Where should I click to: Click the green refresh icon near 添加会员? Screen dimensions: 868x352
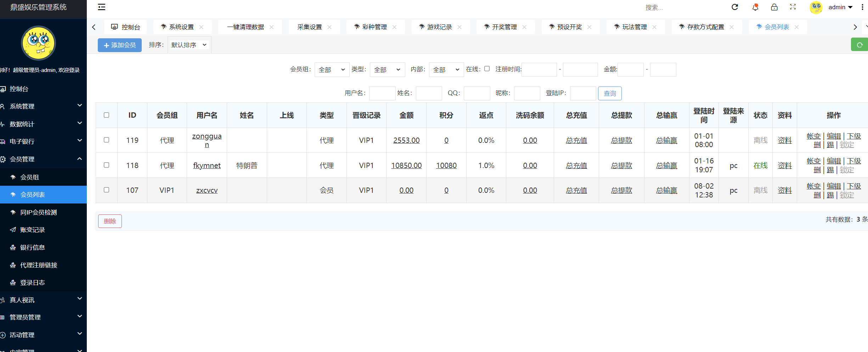tap(860, 45)
